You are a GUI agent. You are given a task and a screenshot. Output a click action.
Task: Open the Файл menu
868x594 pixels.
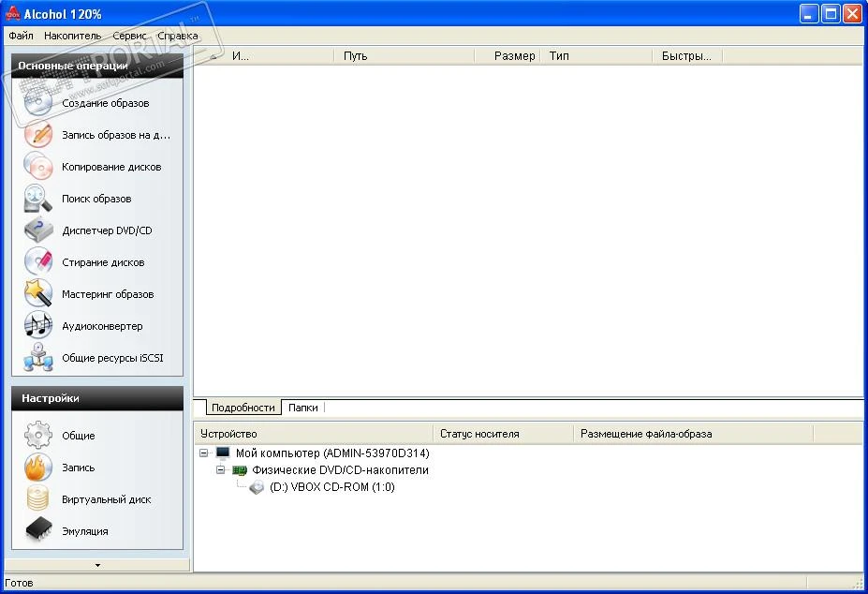21,36
